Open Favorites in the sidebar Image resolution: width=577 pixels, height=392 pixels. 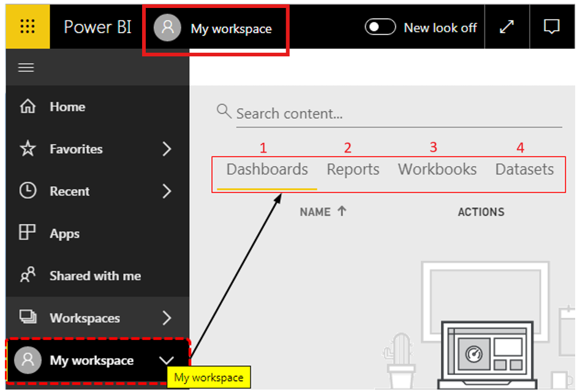tap(76, 149)
